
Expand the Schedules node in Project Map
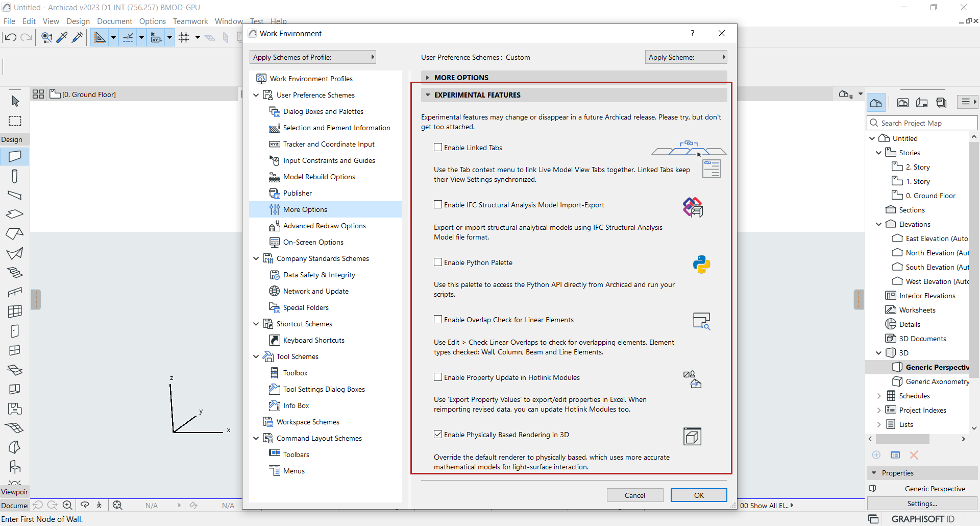coord(879,396)
